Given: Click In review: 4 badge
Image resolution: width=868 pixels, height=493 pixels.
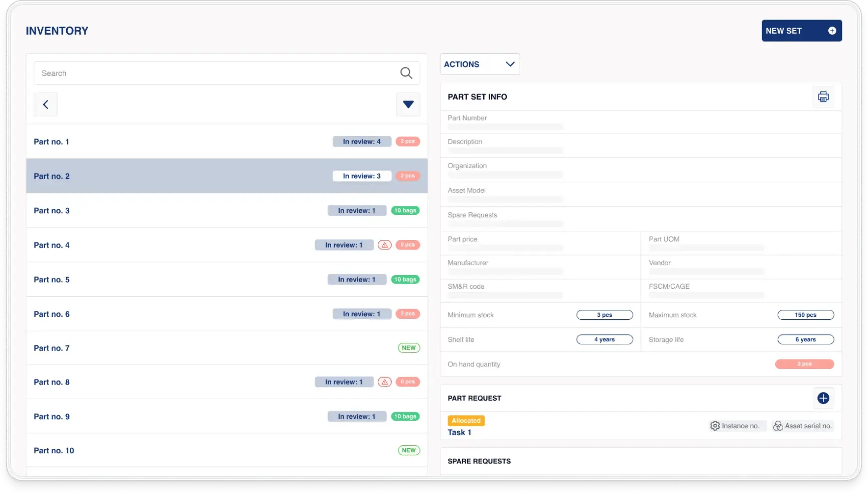Looking at the screenshot, I should coord(362,142).
